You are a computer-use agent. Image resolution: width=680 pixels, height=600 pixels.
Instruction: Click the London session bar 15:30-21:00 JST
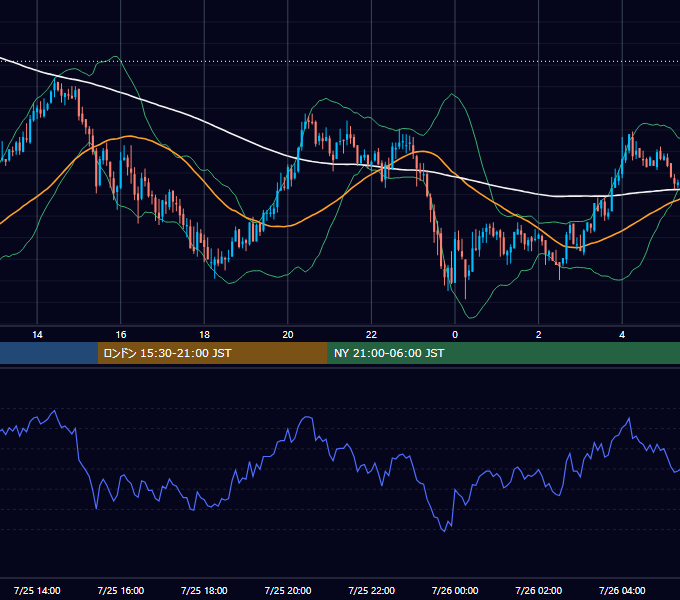pos(212,353)
